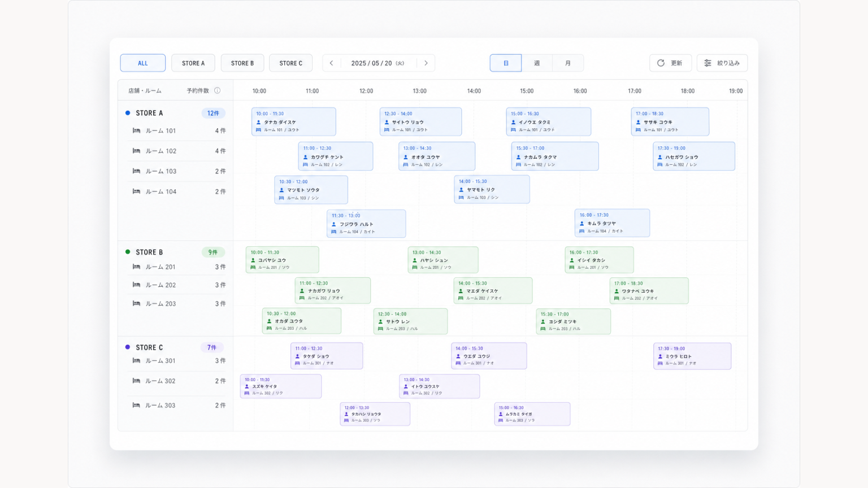Click the STORE C purple dot marker

[128, 347]
